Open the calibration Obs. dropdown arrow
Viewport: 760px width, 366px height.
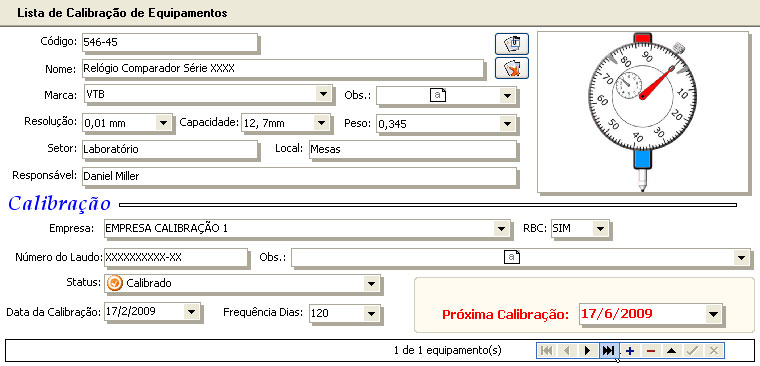pos(741,257)
